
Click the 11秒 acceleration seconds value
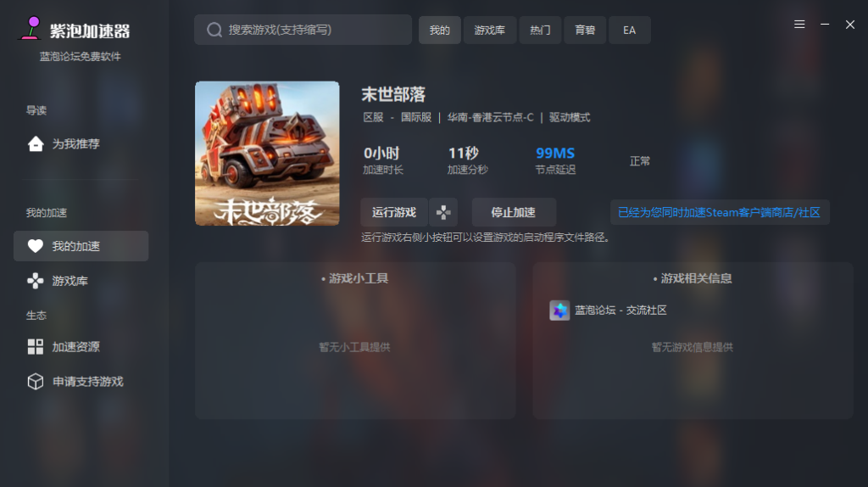(x=464, y=153)
